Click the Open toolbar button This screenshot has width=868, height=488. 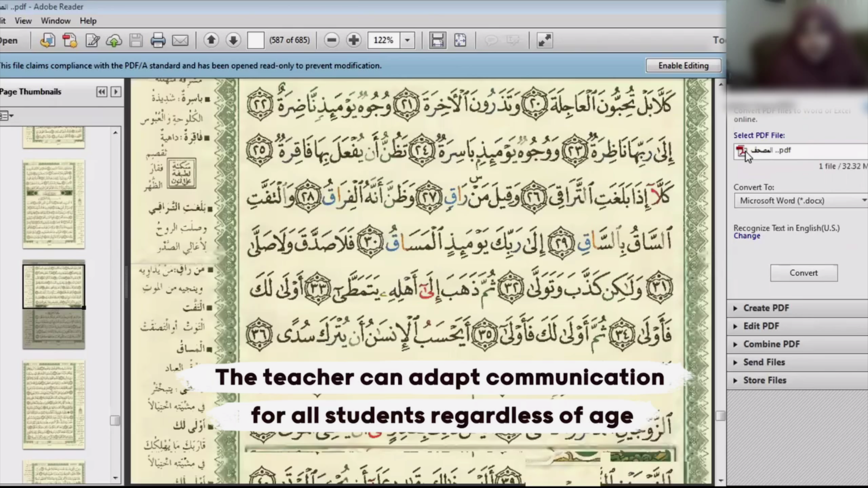(x=9, y=41)
